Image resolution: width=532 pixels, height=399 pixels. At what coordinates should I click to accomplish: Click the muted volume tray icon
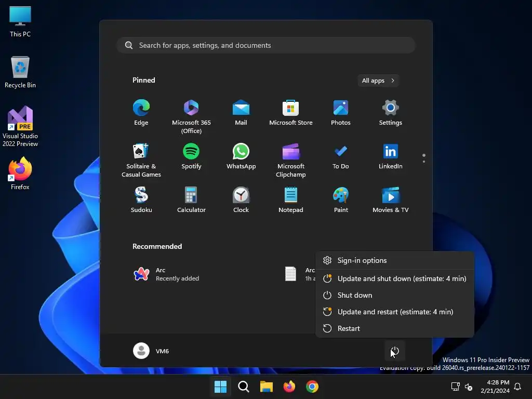tap(469, 387)
